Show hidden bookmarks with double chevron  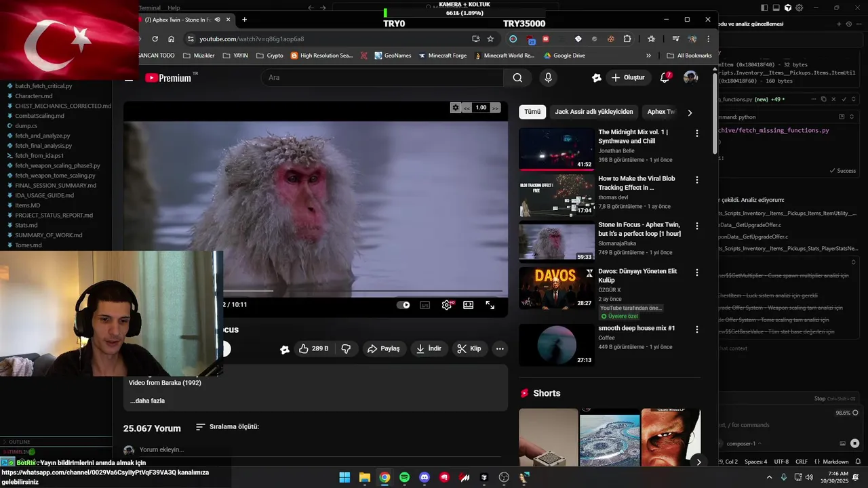pyautogui.click(x=648, y=56)
